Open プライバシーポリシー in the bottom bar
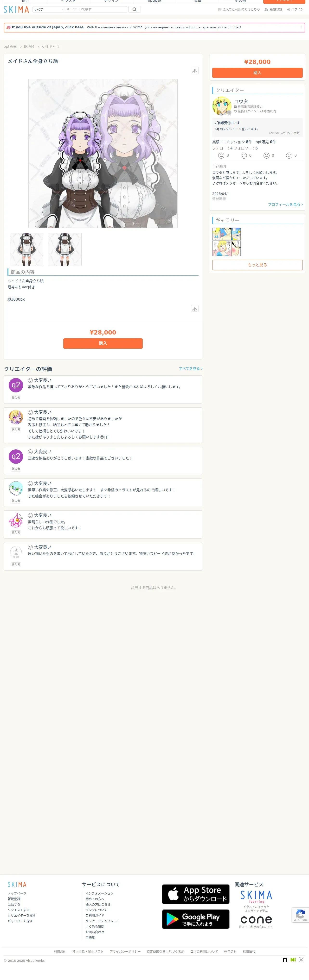Screen dimensions: 309x980 [125, 951]
